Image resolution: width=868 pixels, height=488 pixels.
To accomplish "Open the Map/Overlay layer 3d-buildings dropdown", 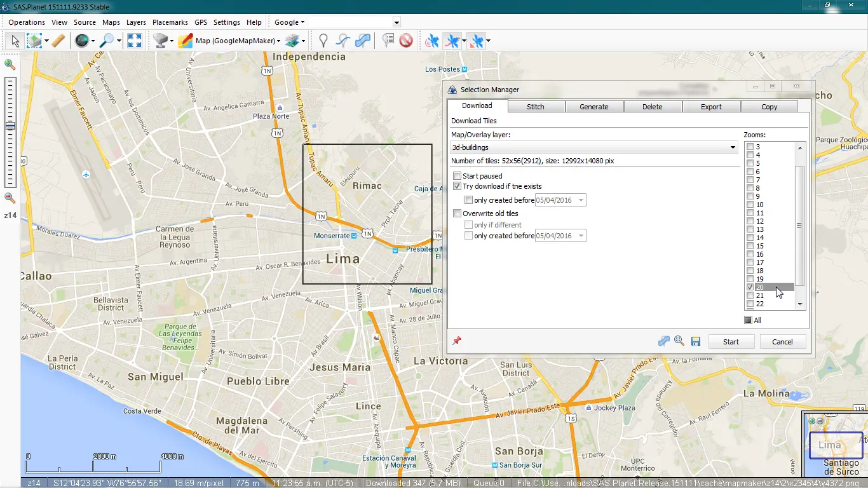I will click(x=593, y=147).
